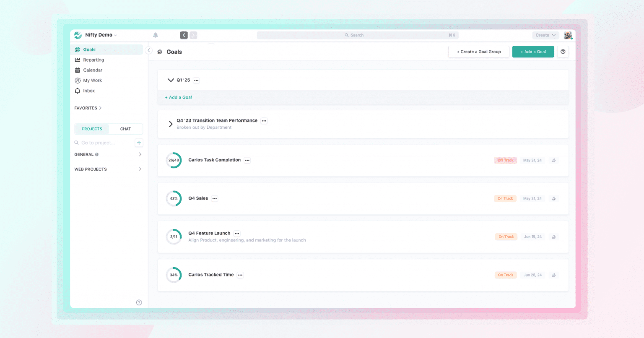The image size is (644, 338).
Task: Open the Inbox
Action: pos(88,91)
